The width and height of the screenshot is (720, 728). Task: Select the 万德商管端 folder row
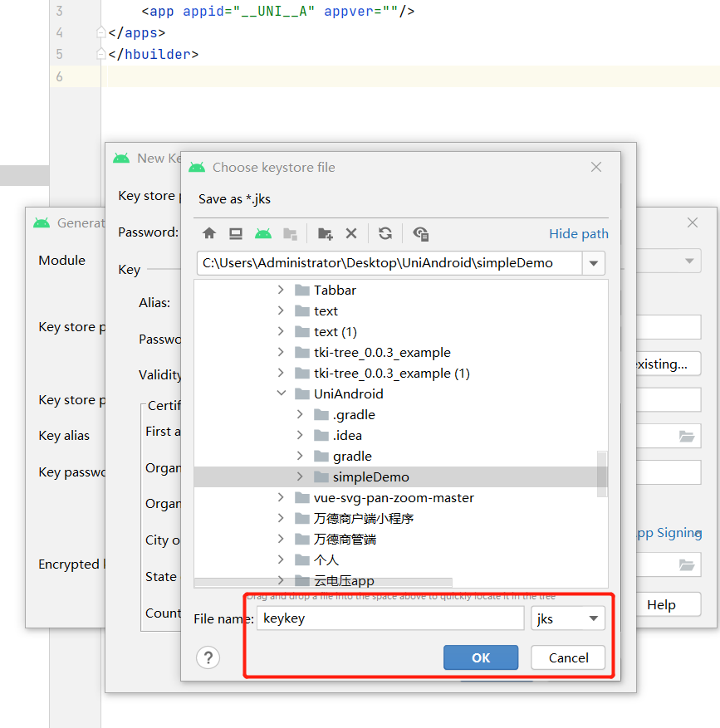[400, 539]
